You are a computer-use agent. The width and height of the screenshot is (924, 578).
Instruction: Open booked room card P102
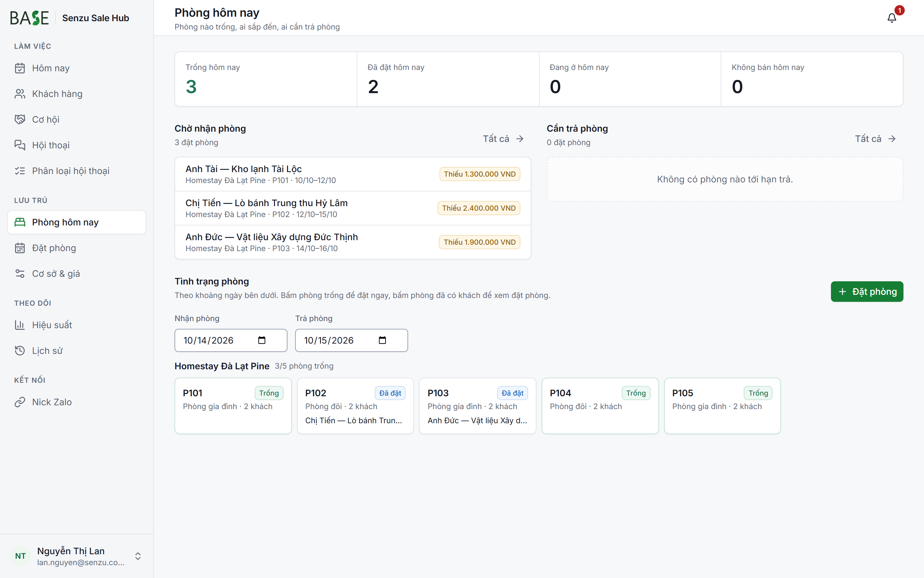pos(355,406)
